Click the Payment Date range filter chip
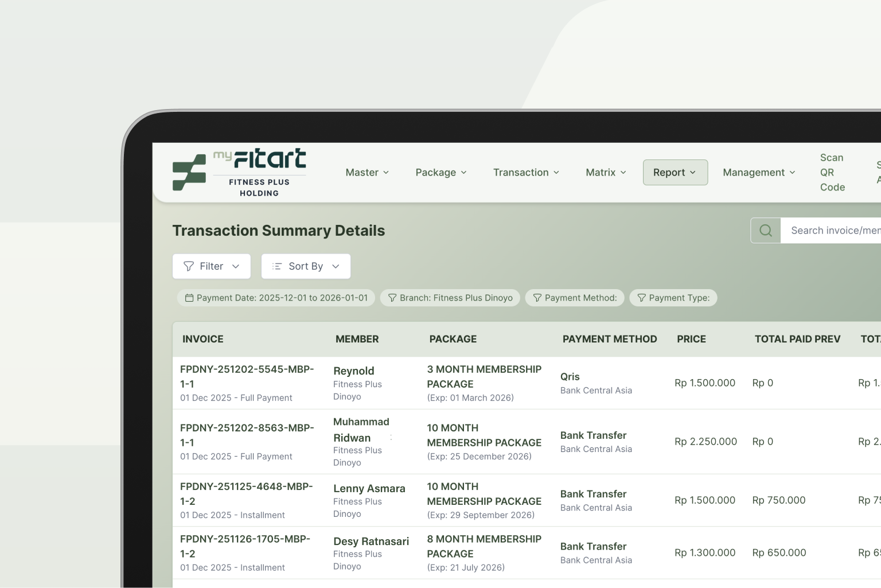Screen dimensions: 881x588 click(276, 298)
